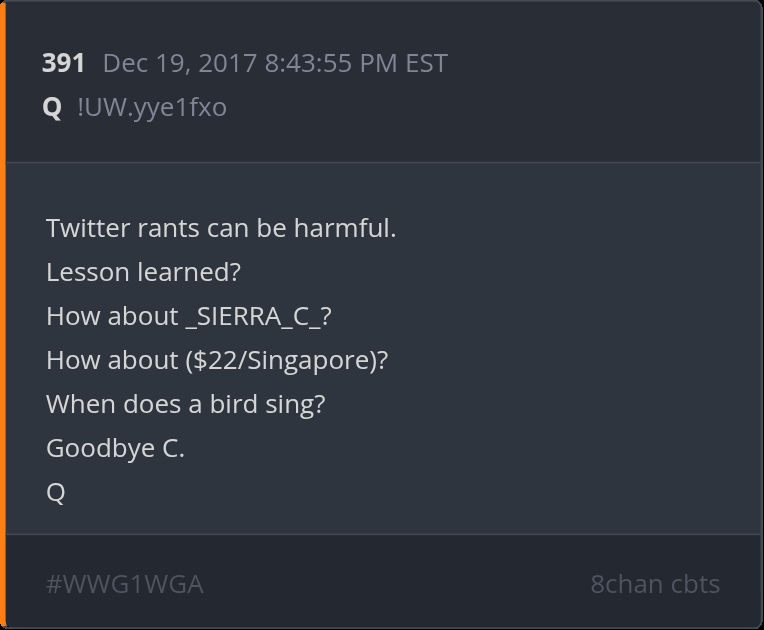Click the tripcode !UW.yye1fxo
The height and width of the screenshot is (630, 764).
(x=152, y=107)
